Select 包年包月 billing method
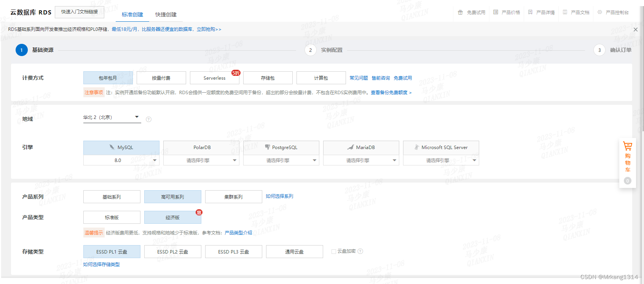This screenshot has width=644, height=284. [x=108, y=78]
